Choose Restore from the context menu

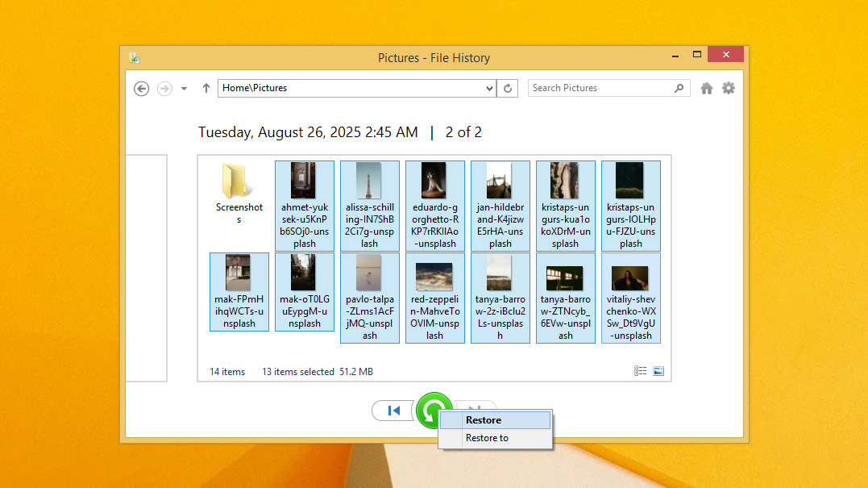pos(483,419)
